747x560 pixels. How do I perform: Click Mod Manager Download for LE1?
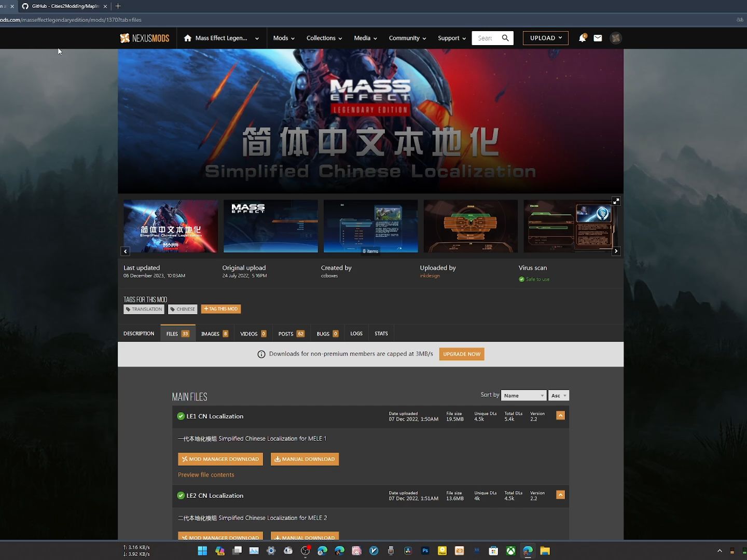[x=220, y=459]
